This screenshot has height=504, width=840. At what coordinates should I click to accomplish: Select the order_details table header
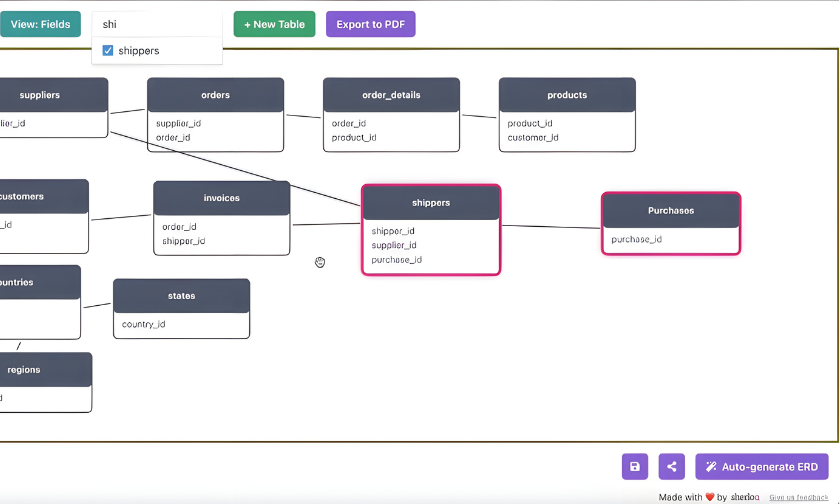tap(391, 96)
